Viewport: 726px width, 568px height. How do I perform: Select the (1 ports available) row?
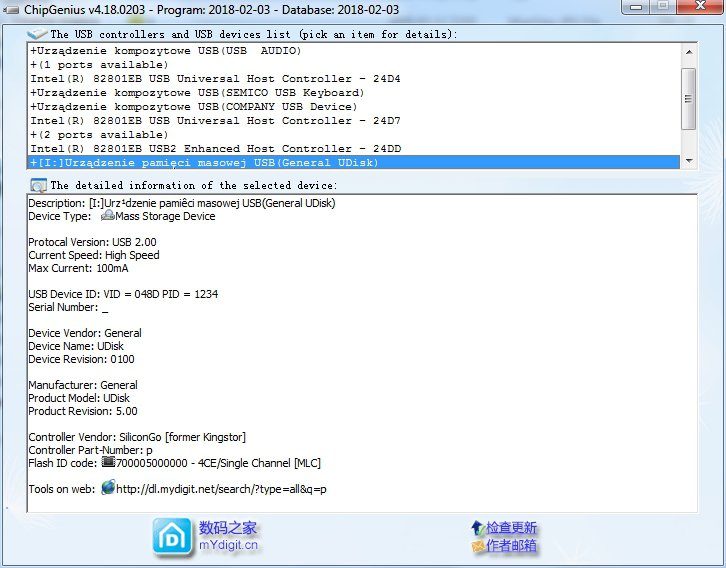tap(353, 64)
